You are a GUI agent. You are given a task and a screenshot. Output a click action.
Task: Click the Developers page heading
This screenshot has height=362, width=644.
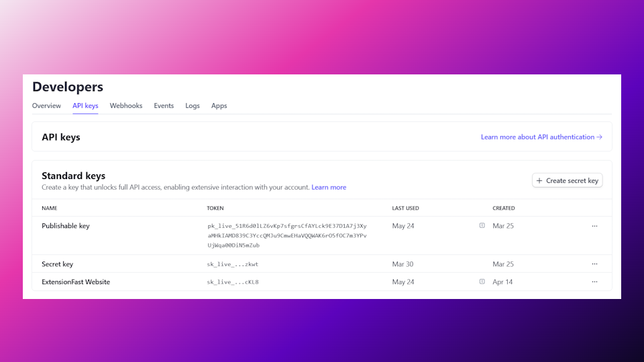pos(68,86)
